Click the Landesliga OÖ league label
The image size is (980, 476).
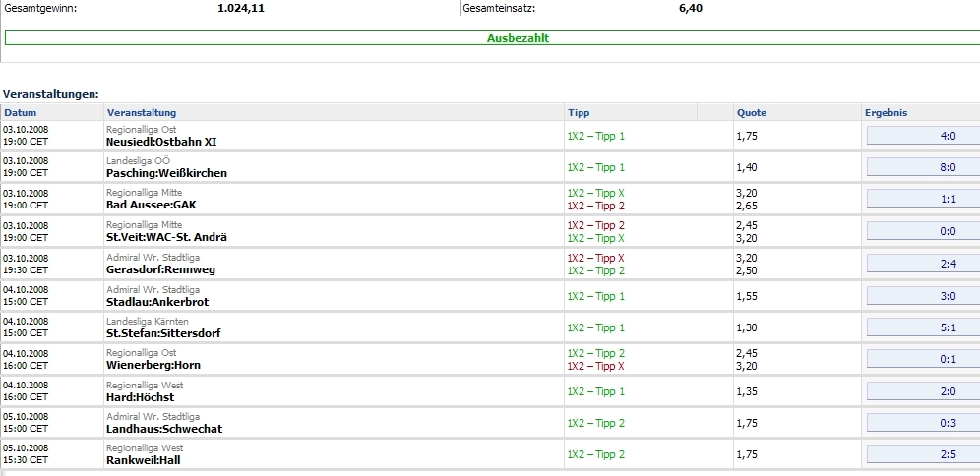(138, 160)
